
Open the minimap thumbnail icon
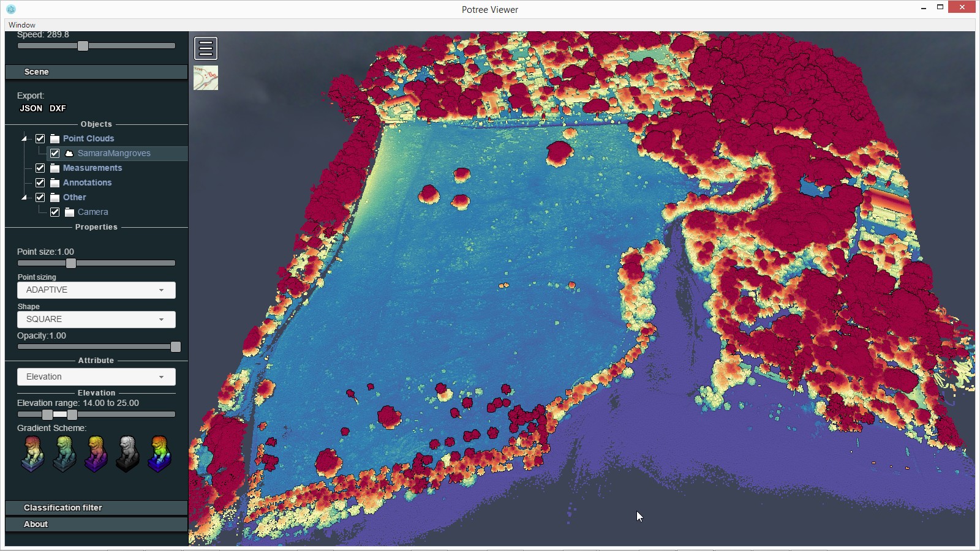click(206, 78)
